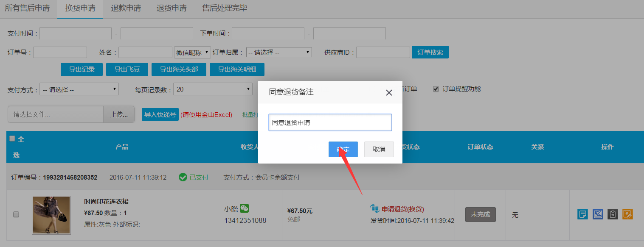Expand the 订单归属 dropdown
Screen dimensions: 644x247
click(279, 52)
